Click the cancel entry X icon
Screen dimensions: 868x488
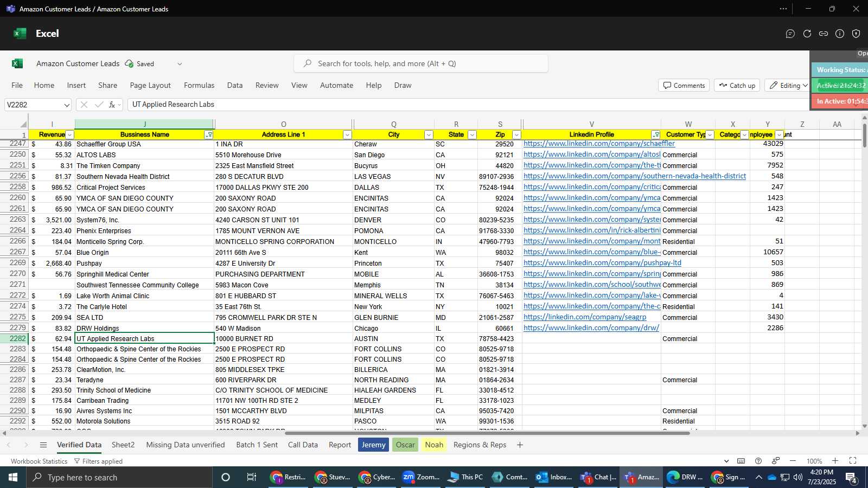click(84, 105)
